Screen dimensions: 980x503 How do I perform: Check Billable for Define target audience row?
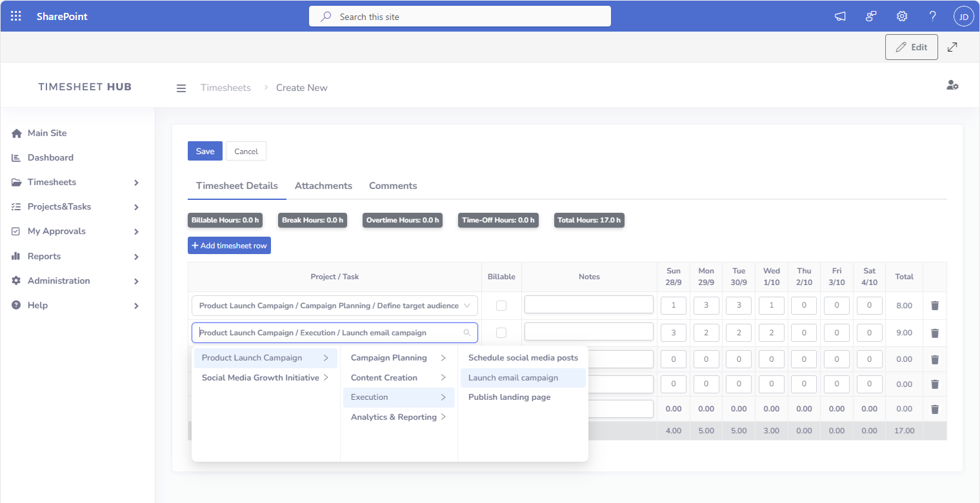point(501,306)
